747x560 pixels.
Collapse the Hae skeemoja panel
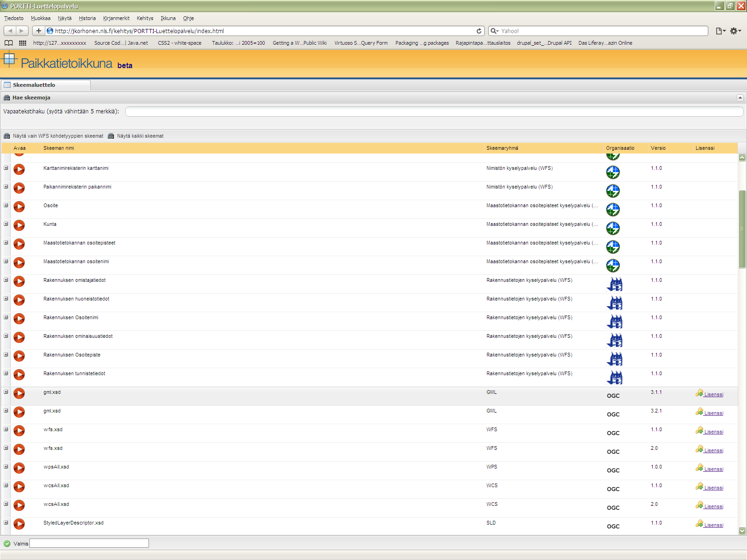tap(740, 98)
